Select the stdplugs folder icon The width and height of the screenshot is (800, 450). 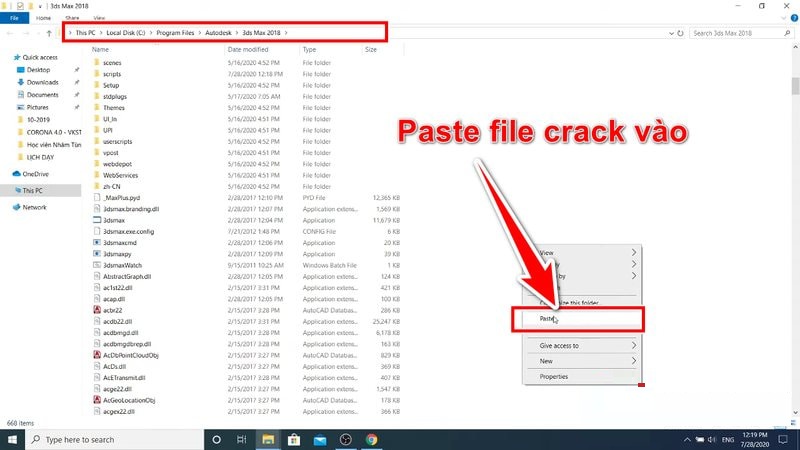click(97, 96)
